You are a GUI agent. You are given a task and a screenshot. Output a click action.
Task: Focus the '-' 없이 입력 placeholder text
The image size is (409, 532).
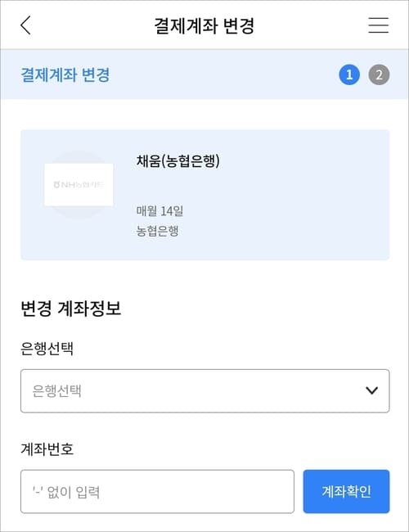tap(66, 492)
